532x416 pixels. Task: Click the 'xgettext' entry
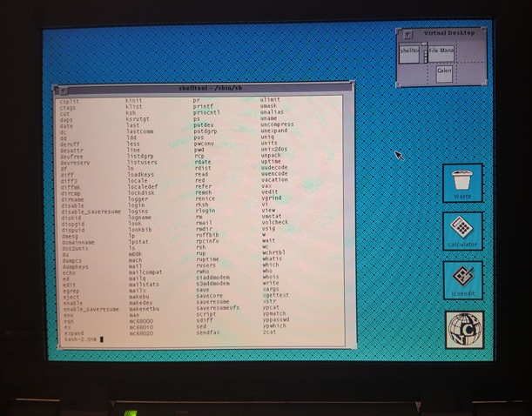click(x=276, y=295)
